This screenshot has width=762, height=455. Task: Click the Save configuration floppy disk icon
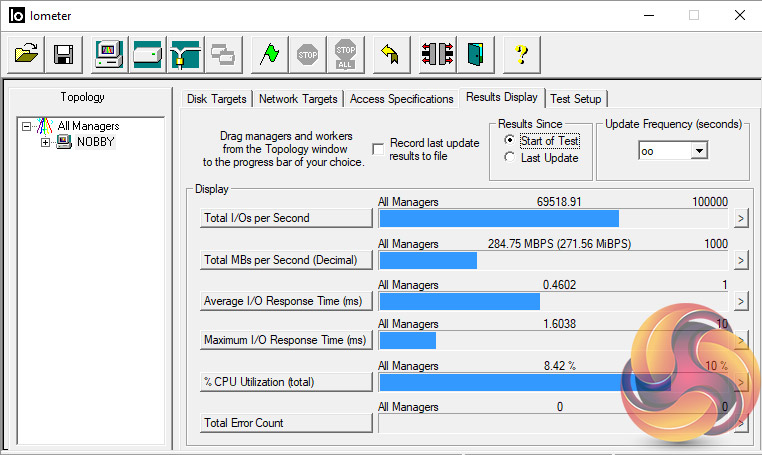tap(63, 54)
